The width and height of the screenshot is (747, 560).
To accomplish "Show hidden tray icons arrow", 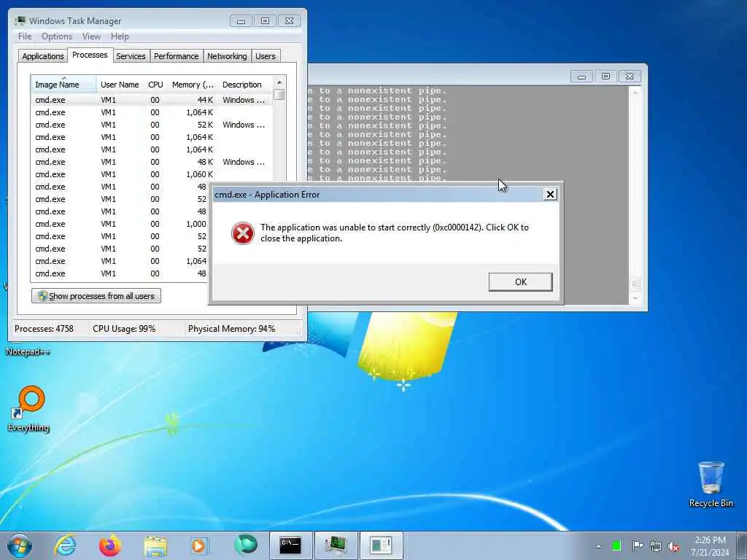I will [x=598, y=546].
